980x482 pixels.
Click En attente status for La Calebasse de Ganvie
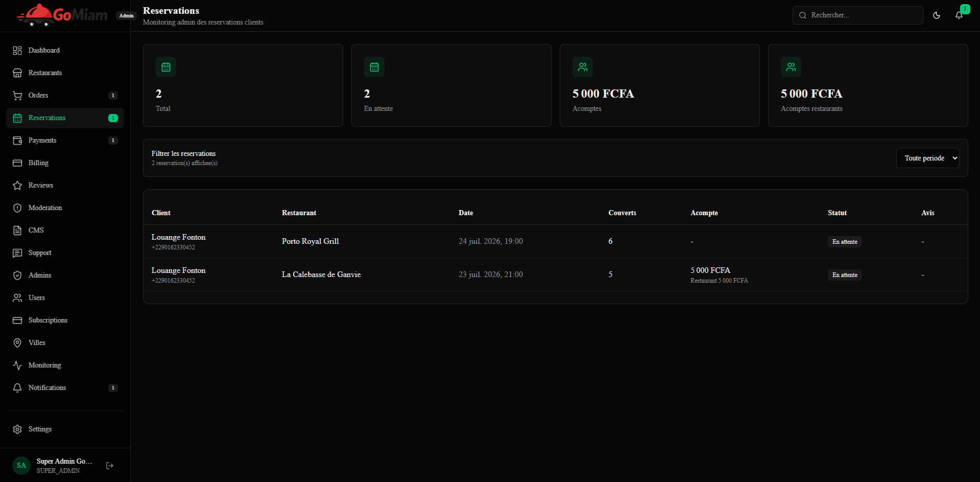(x=845, y=275)
